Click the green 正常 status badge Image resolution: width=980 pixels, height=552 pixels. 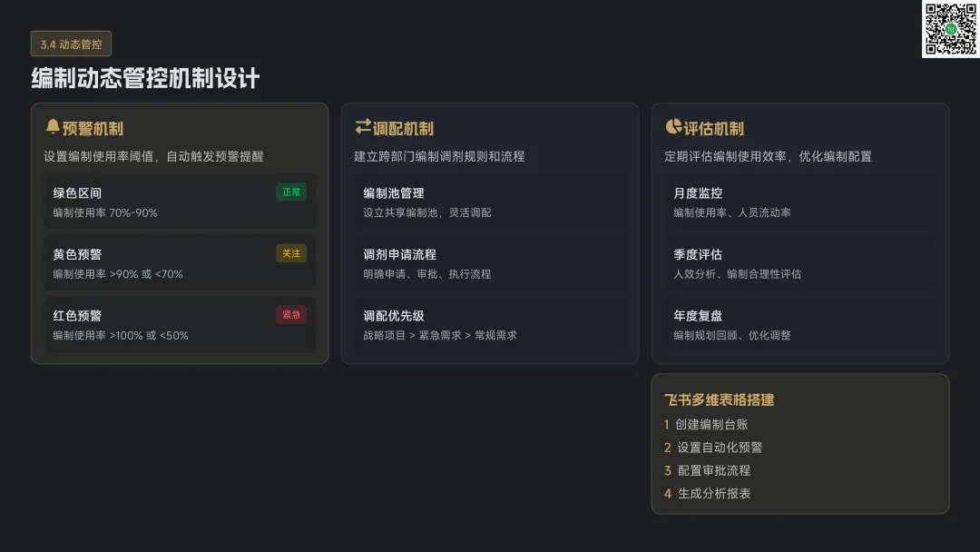[291, 192]
